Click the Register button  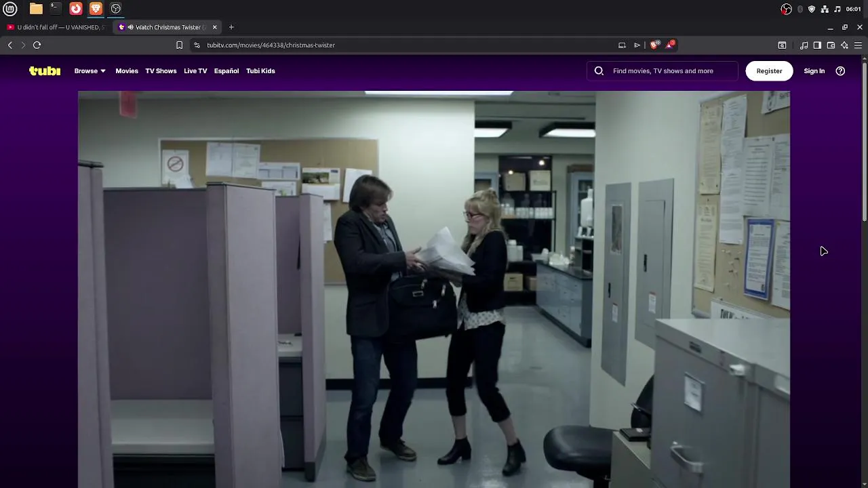coord(769,70)
